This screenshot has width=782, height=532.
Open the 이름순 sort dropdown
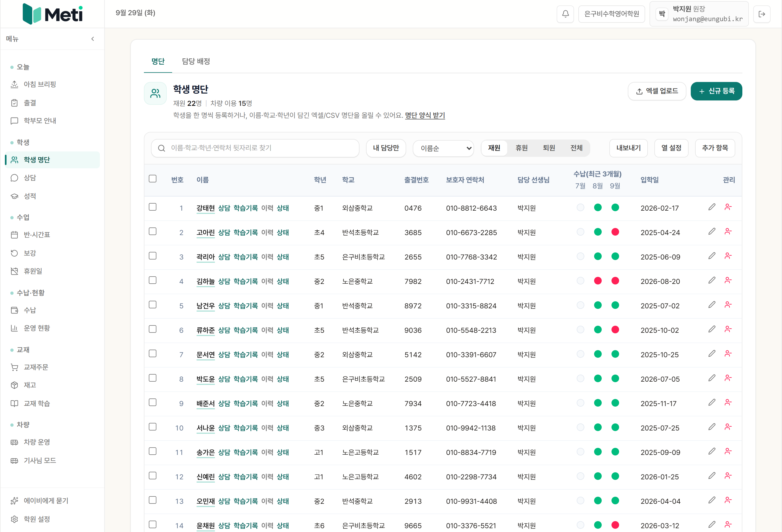click(x=443, y=148)
